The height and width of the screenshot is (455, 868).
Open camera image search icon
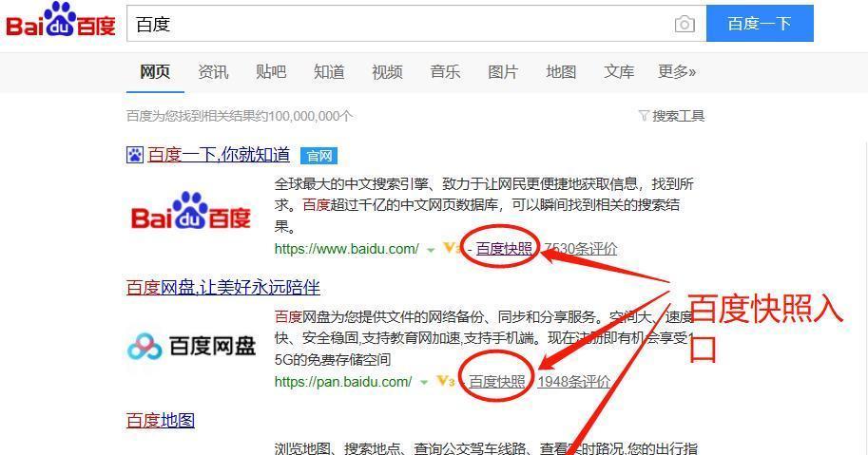click(685, 24)
